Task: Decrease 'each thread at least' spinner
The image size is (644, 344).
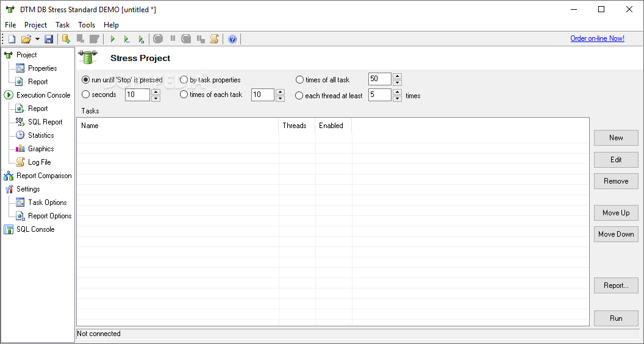Action: pyautogui.click(x=397, y=99)
